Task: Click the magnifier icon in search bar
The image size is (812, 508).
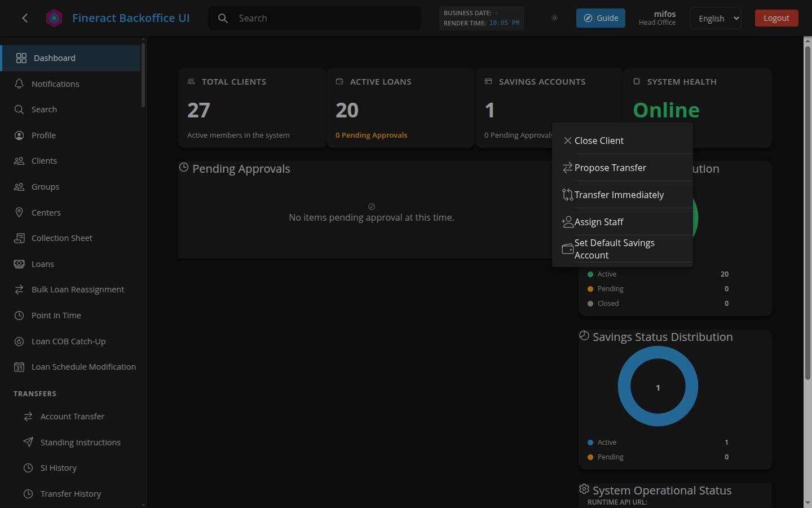Action: (x=223, y=18)
